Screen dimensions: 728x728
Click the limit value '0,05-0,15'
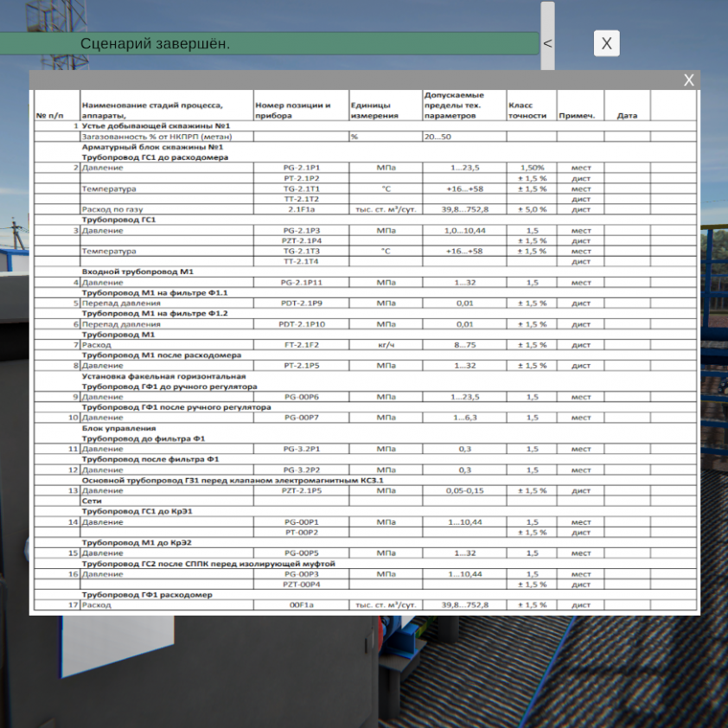(465, 490)
